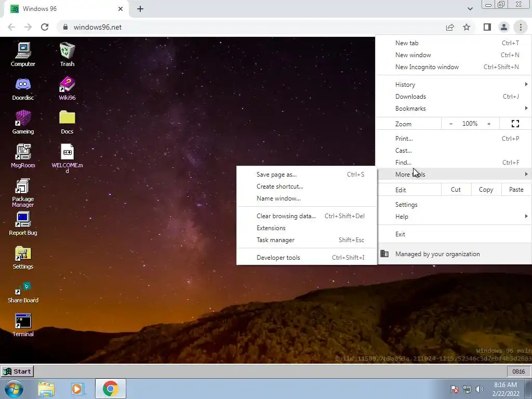Open Downloads from Chrome menu
Viewport: 532px width, 399px height.
tap(453, 97)
